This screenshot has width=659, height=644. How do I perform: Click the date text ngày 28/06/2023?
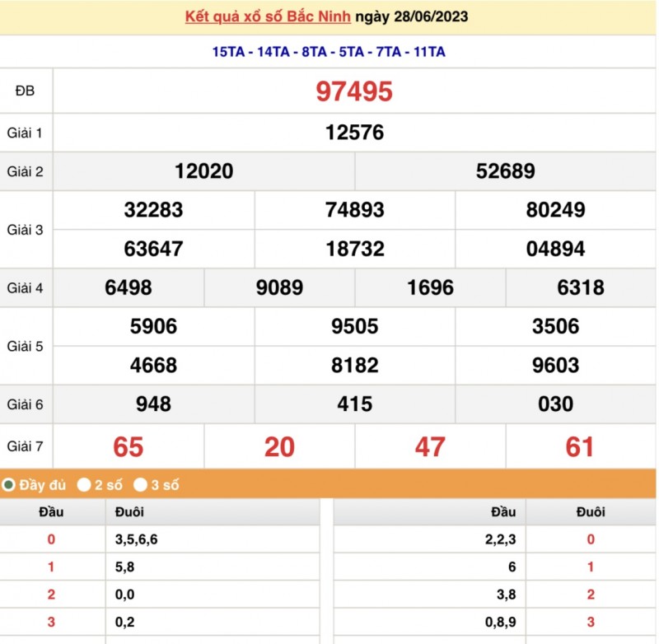click(411, 16)
